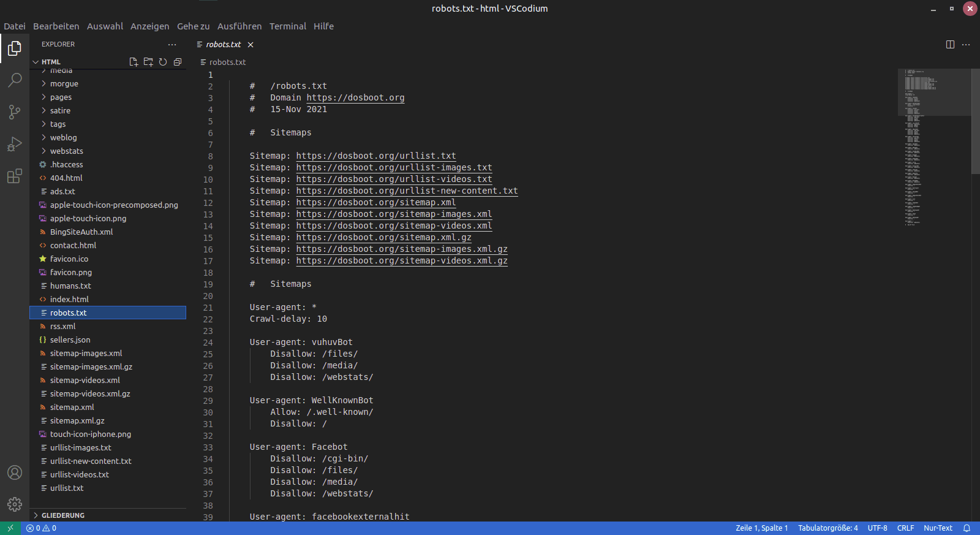Expand the weblog folder
The image size is (980, 535).
108,137
